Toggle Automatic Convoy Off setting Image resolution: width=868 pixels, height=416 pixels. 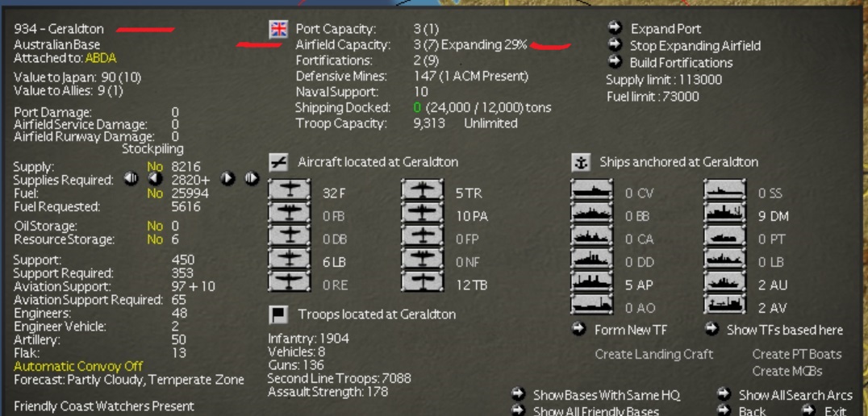pos(78,366)
